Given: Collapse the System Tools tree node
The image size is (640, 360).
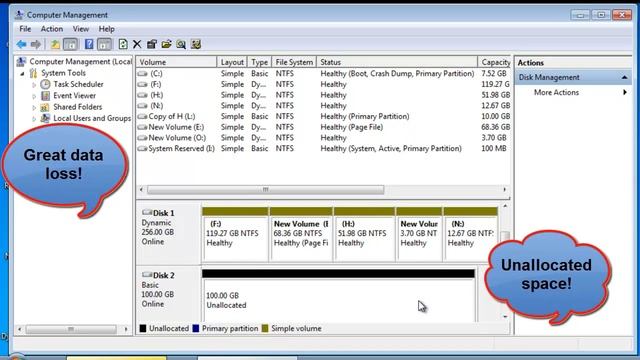Looking at the screenshot, I should click(22, 73).
